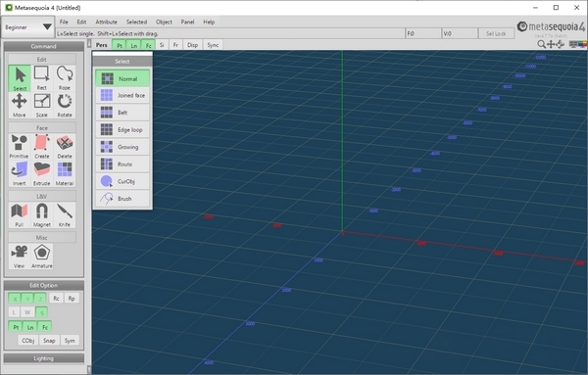Collapse the Command panel header
The height and width of the screenshot is (375, 588).
click(x=43, y=46)
